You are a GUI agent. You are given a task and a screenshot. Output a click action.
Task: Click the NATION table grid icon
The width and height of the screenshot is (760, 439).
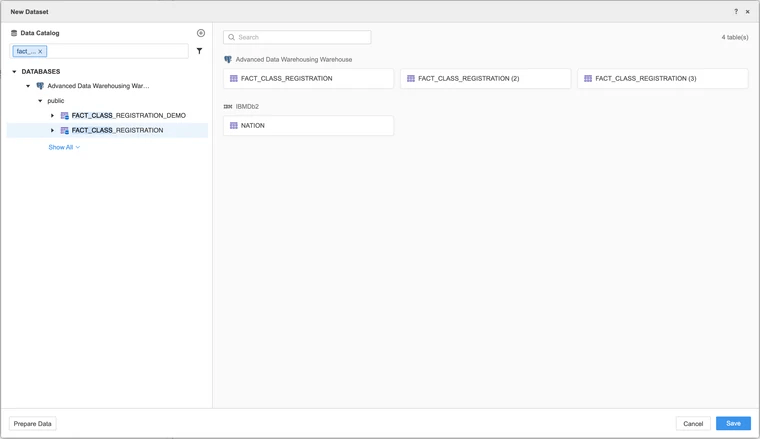[x=234, y=126]
